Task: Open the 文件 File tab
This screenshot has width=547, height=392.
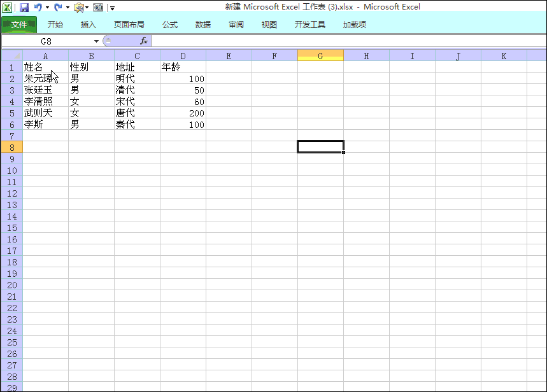Action: point(19,24)
